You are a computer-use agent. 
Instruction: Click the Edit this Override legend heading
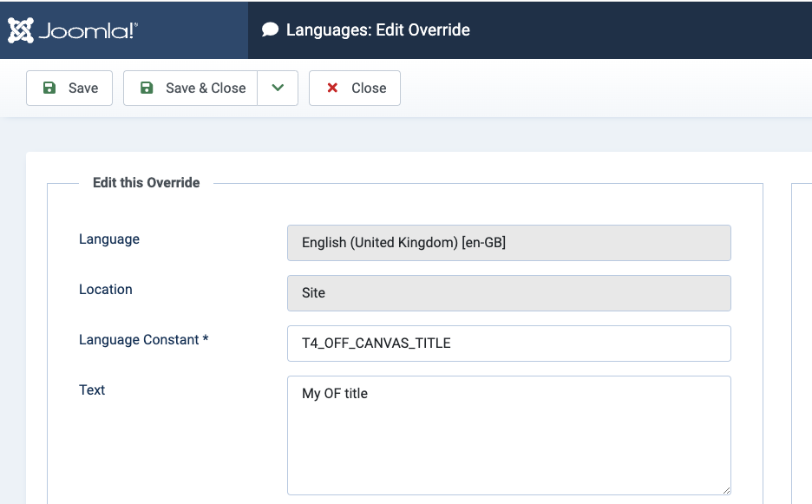[x=147, y=183]
